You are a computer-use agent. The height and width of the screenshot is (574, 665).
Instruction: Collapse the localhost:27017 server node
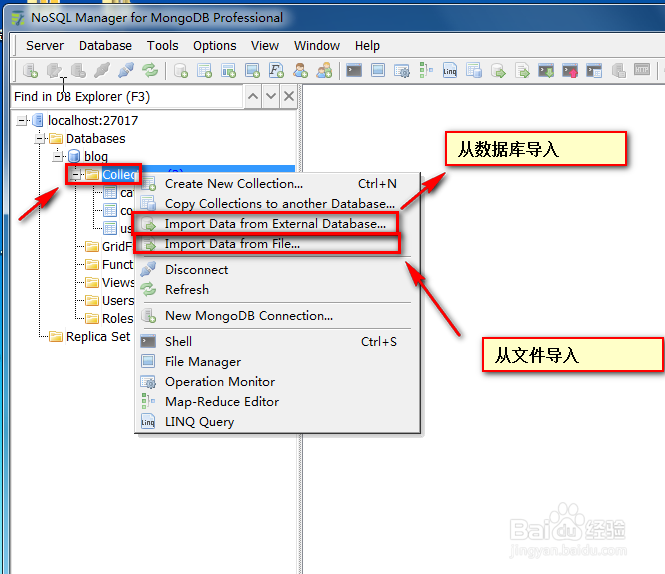(21, 121)
